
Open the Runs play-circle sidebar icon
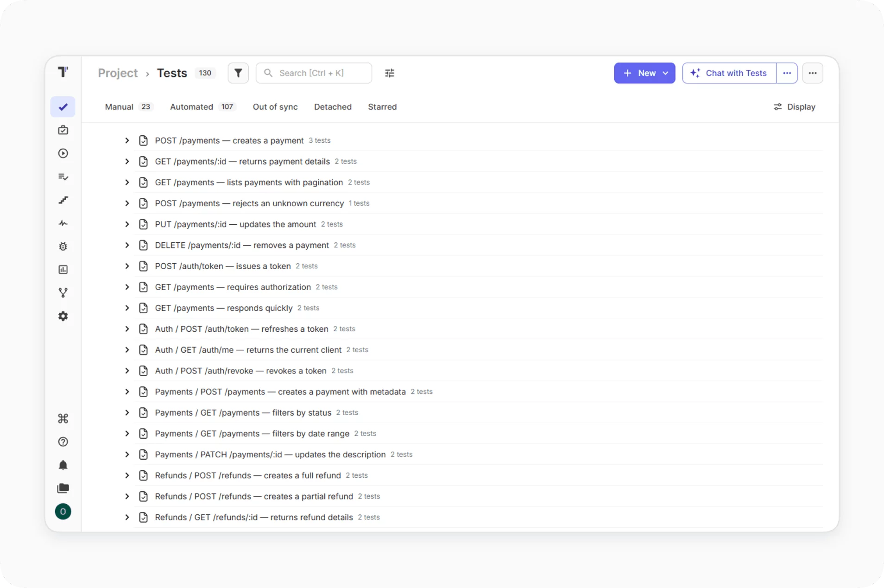click(x=63, y=153)
